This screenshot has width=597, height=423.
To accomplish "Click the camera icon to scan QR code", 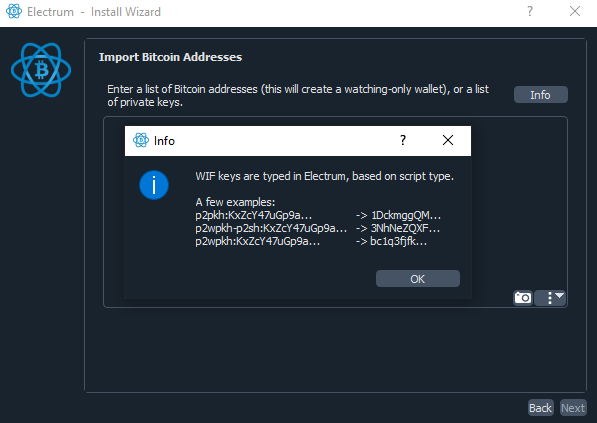I will [523, 297].
